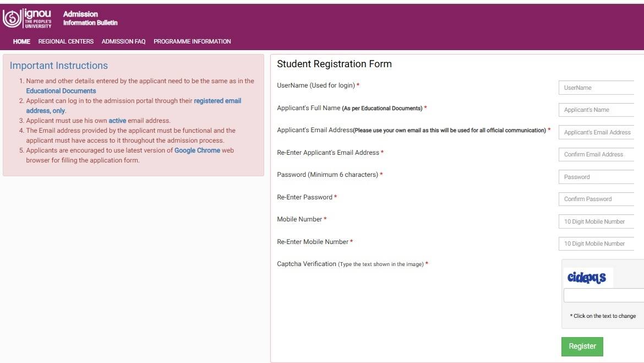Click the IGNOU logo icon
The width and height of the screenshot is (644, 363).
[12, 19]
